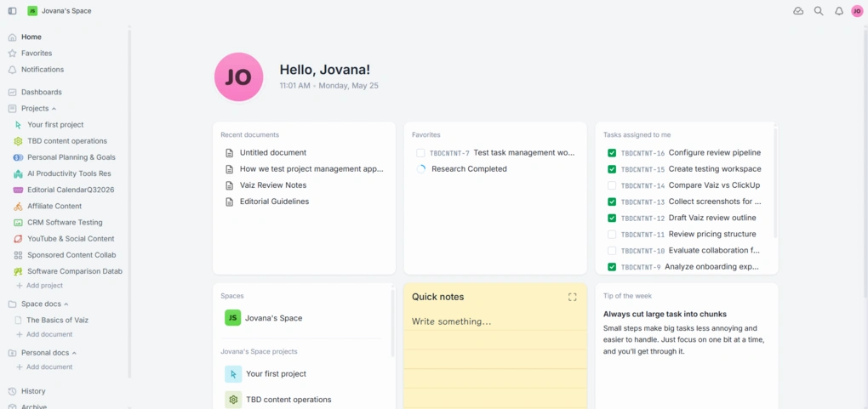
Task: Click the Affiliate Content bicycle icon
Action: [x=18, y=207]
